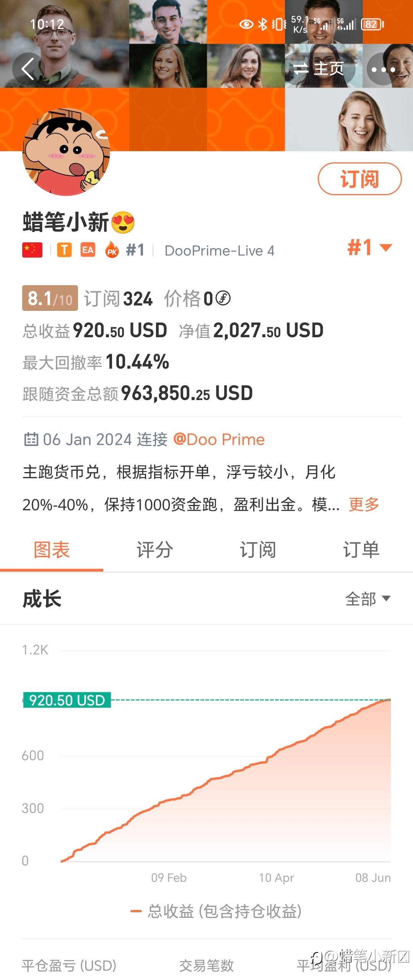Select the 订阅 tab in tab bar
This screenshot has width=413, height=980.
(x=258, y=550)
